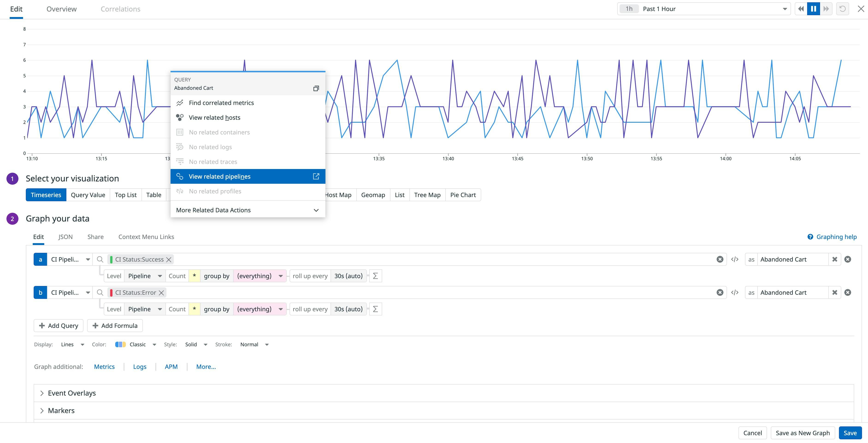Click the search magnifier on query a
This screenshot has height=443, width=868.
coord(100,259)
